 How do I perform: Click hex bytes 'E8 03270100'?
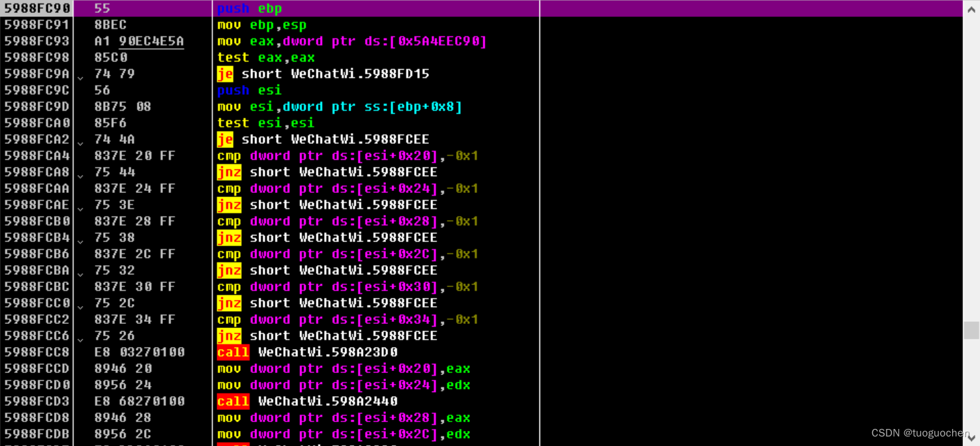[139, 352]
